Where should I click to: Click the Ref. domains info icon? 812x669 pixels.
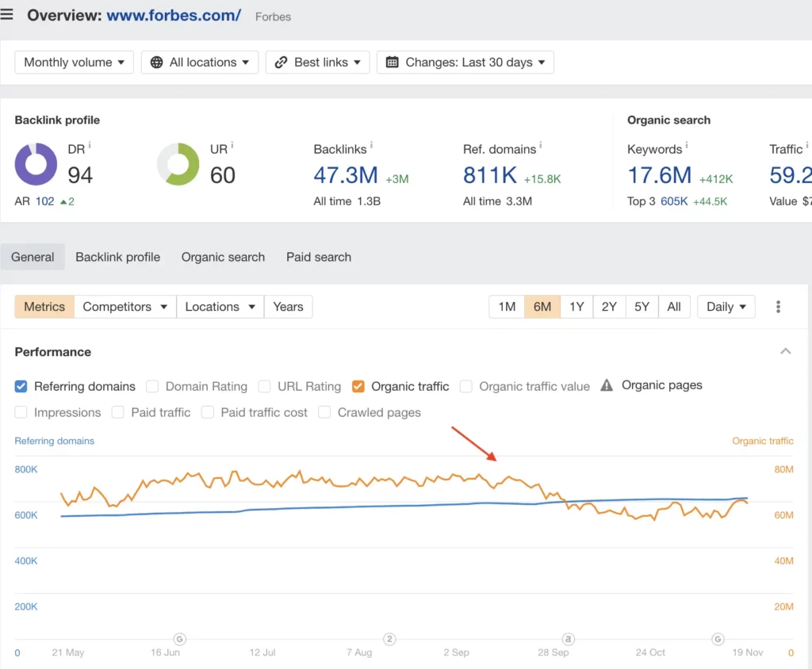(x=541, y=146)
